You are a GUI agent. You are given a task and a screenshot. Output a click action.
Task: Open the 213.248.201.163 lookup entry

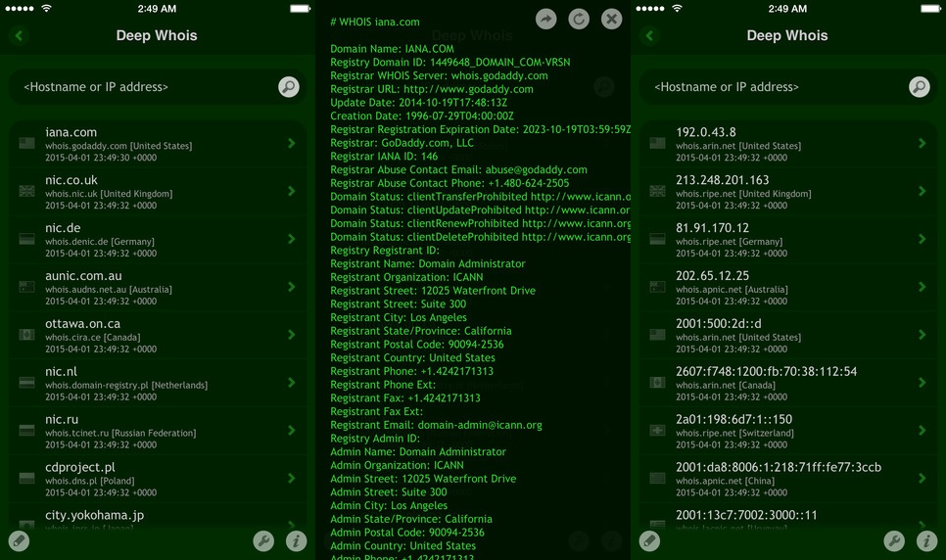788,191
